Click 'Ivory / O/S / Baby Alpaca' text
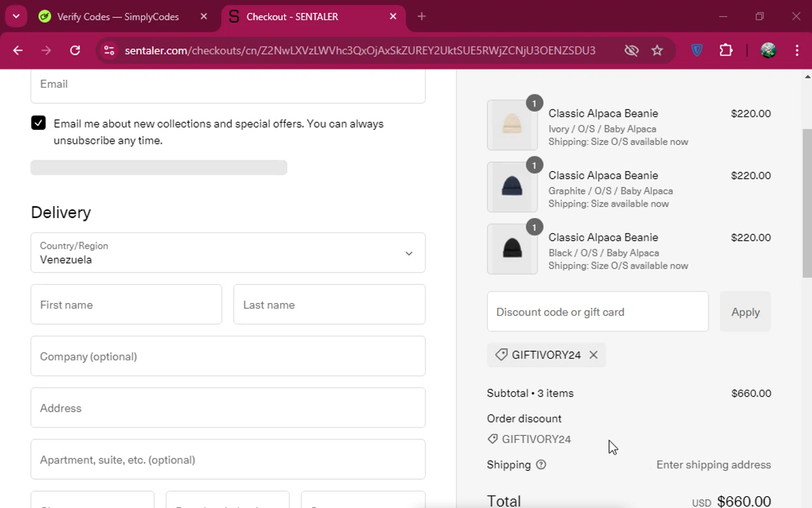 click(602, 129)
